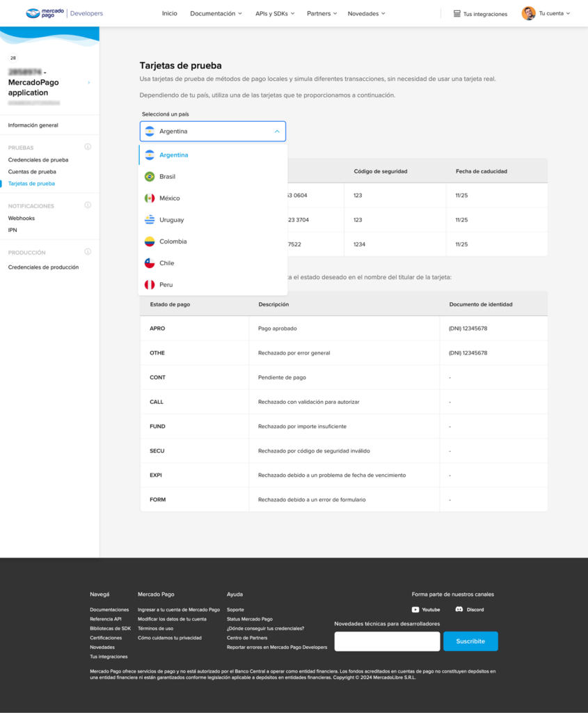Go to Inicio in top navigation

pos(170,14)
